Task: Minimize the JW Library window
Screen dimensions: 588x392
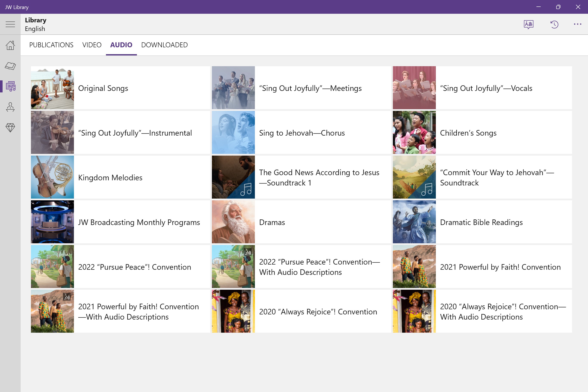Action: point(539,7)
